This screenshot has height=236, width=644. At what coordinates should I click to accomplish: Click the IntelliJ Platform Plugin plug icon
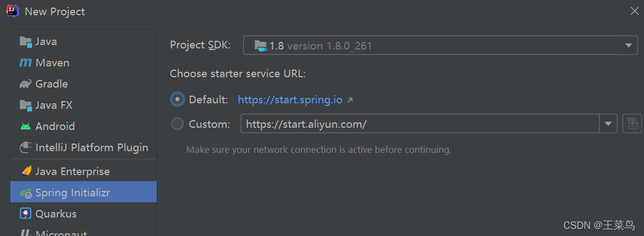[26, 147]
